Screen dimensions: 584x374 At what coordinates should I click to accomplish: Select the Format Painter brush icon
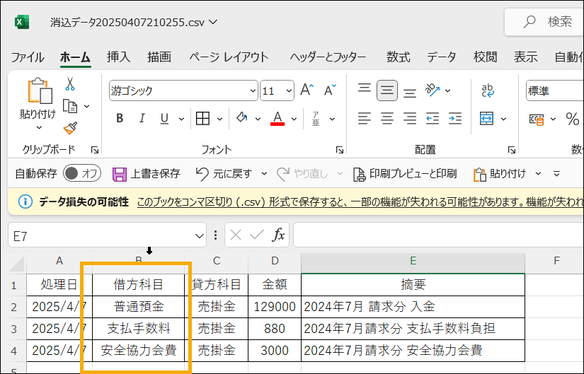point(70,128)
